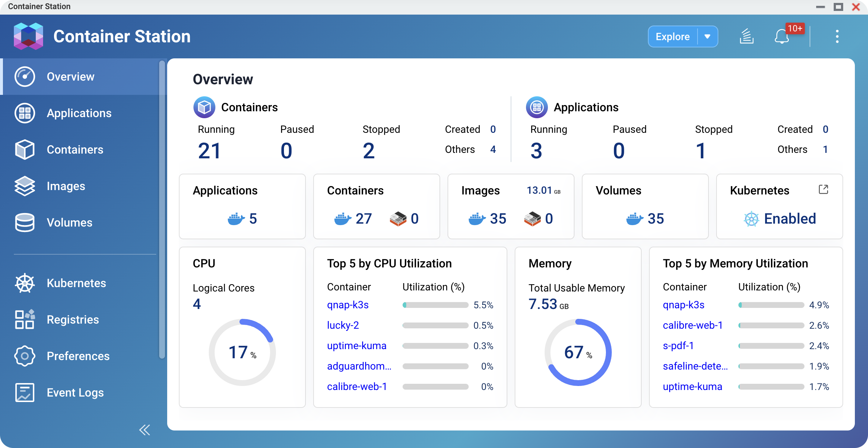Click the Applications grid icon in sidebar

[25, 113]
